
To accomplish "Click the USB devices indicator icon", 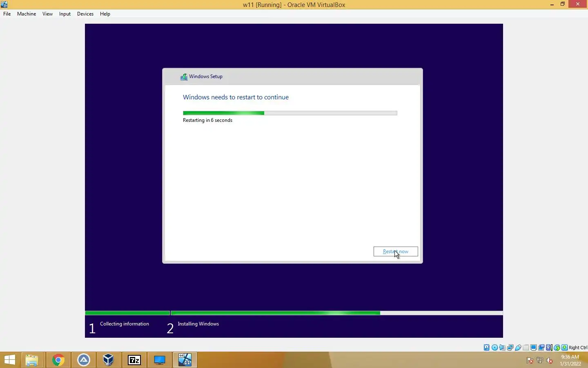I will point(518,348).
